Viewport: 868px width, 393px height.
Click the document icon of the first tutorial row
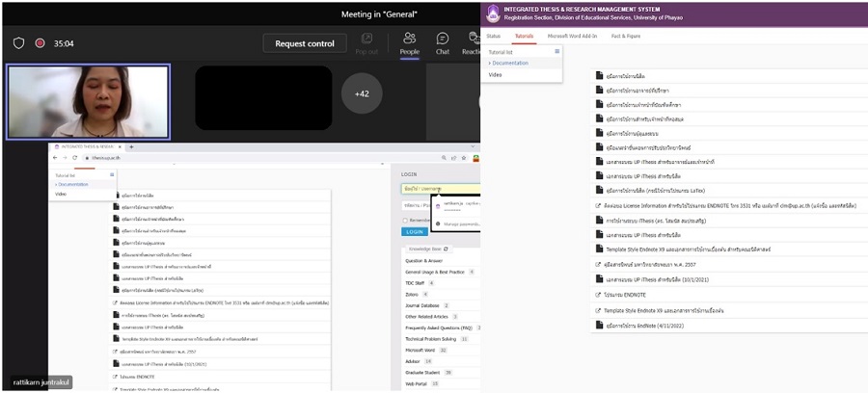pos(599,75)
